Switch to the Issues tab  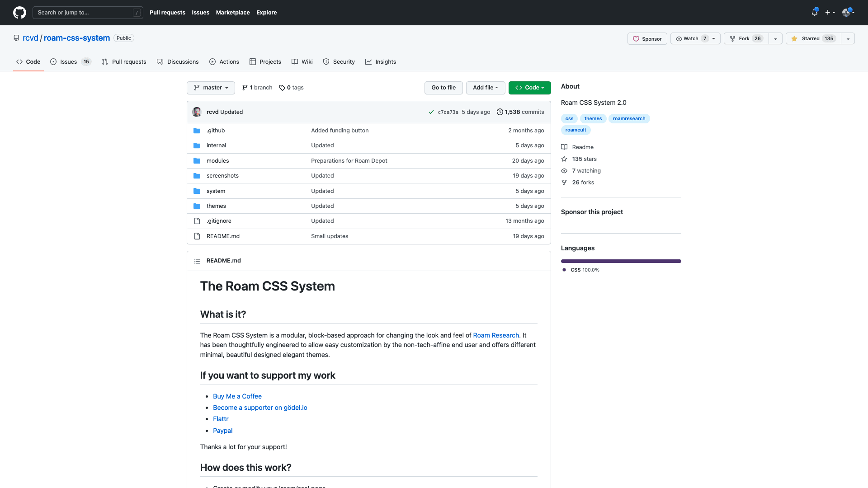tap(71, 62)
